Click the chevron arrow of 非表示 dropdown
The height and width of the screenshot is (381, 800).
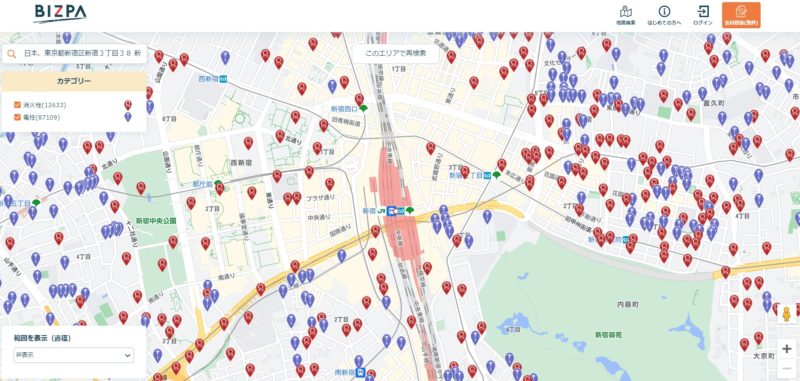[x=127, y=355]
